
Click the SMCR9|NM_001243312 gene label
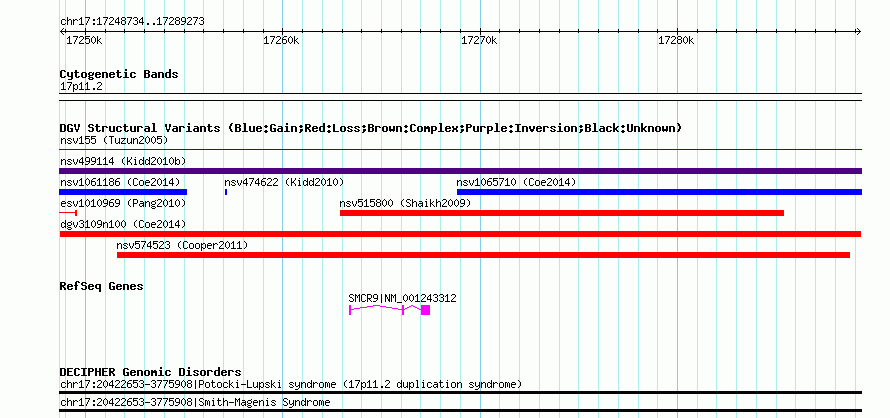click(402, 298)
